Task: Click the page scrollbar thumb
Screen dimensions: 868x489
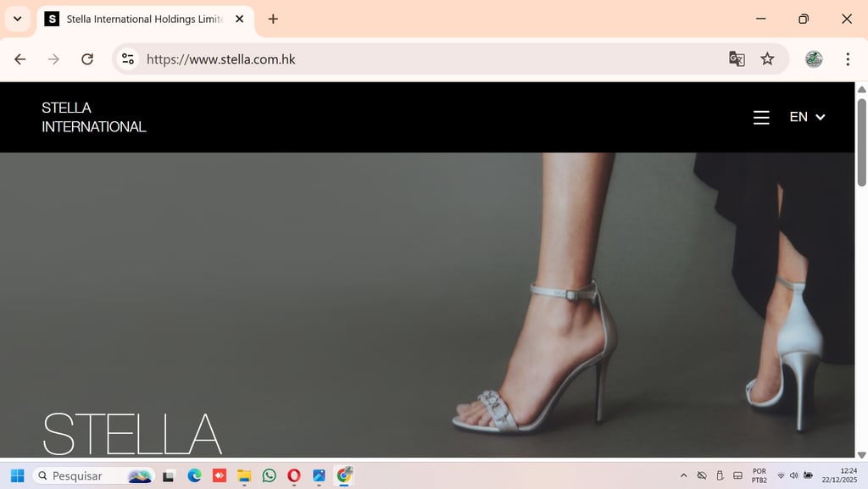Action: [861, 142]
